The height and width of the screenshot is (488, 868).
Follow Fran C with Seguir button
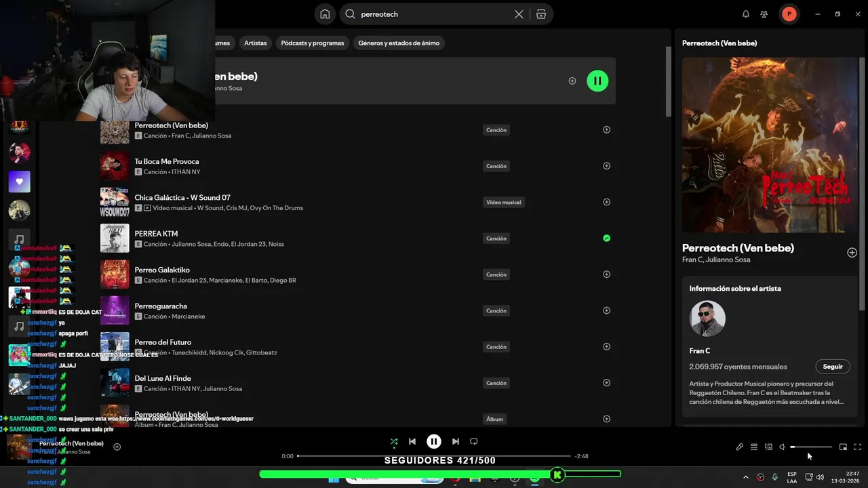833,367
